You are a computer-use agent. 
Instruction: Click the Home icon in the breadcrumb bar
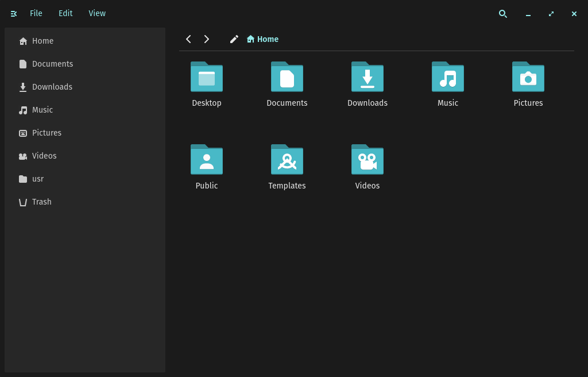coord(262,39)
